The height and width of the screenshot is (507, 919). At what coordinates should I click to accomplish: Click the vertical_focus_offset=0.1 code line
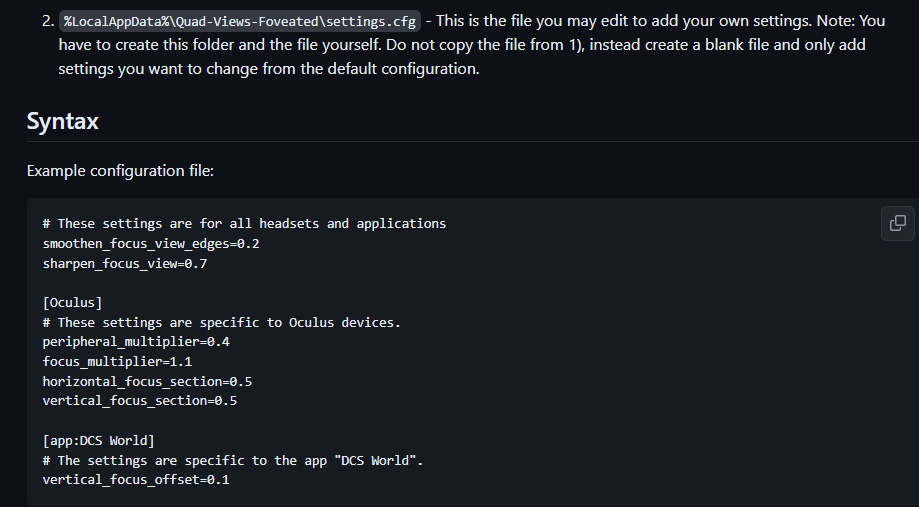pos(135,480)
